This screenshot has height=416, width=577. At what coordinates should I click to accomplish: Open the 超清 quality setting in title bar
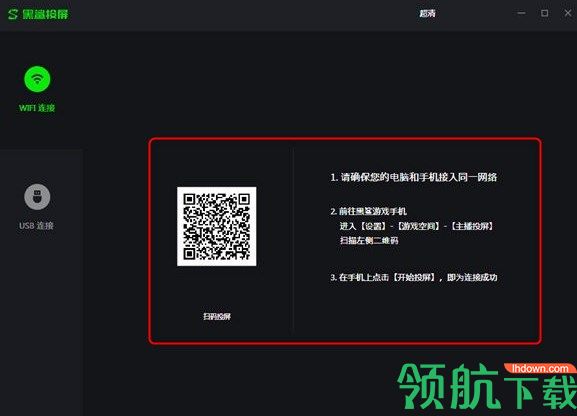427,14
